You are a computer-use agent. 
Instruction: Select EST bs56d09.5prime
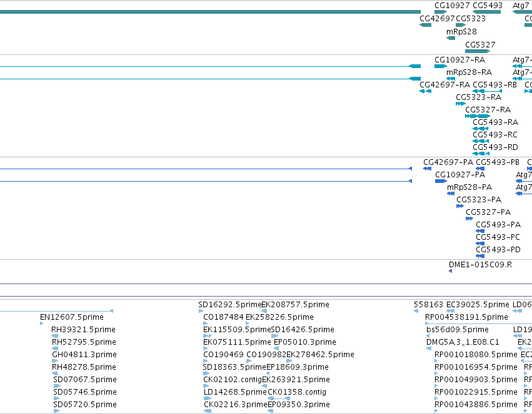coord(428,336)
